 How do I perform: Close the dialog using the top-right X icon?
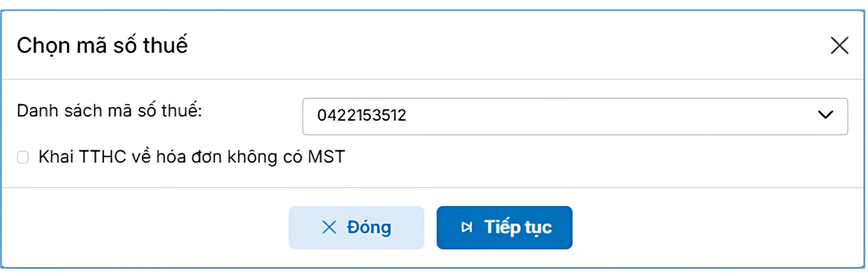pos(839,45)
